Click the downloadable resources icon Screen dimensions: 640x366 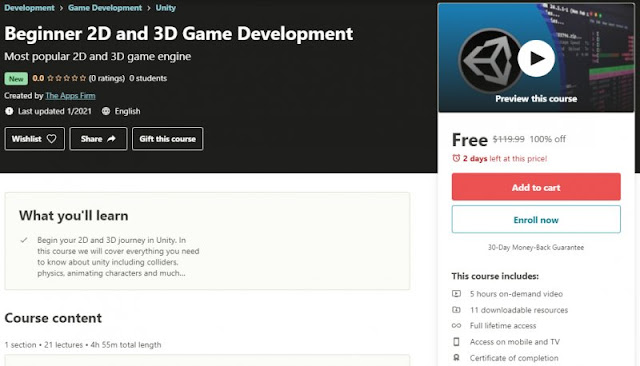tap(456, 310)
